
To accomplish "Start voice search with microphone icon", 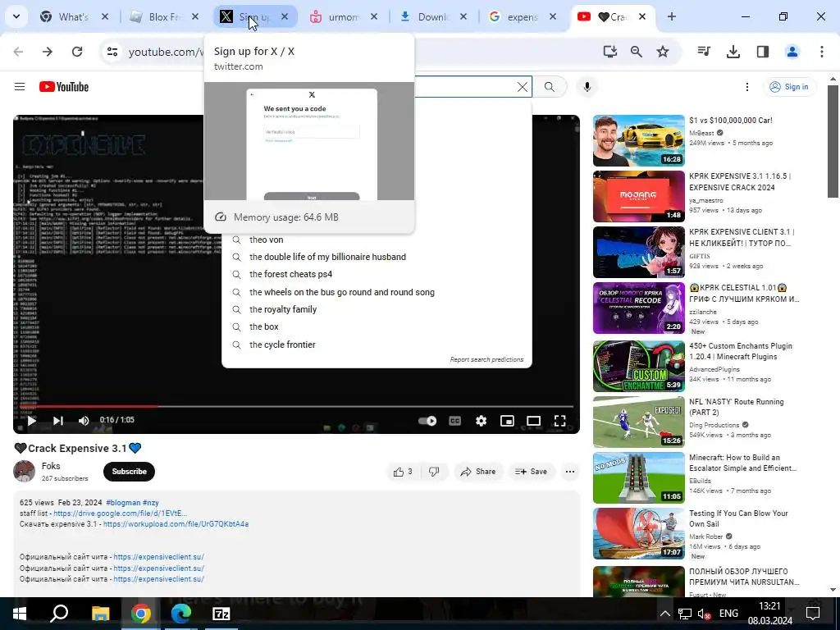I will coord(587,87).
